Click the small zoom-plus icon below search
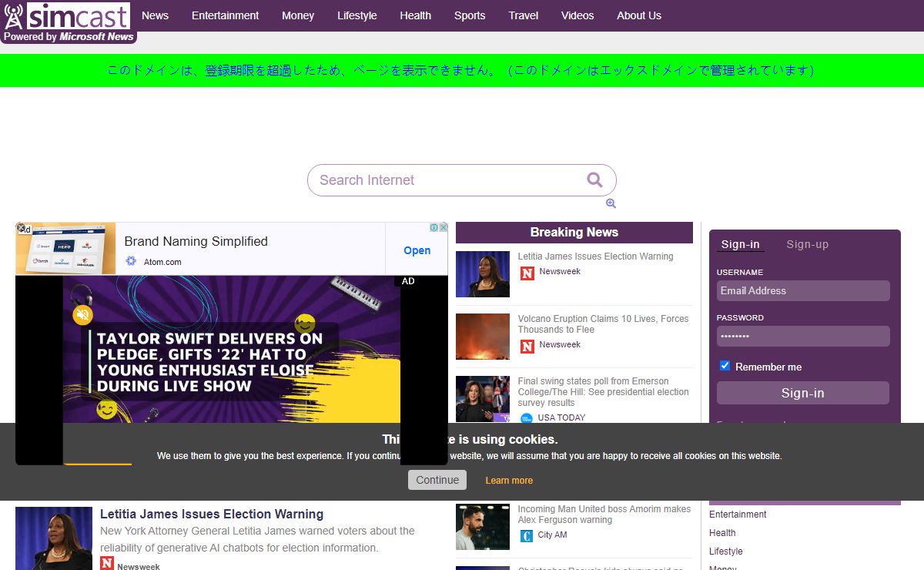 pyautogui.click(x=611, y=203)
